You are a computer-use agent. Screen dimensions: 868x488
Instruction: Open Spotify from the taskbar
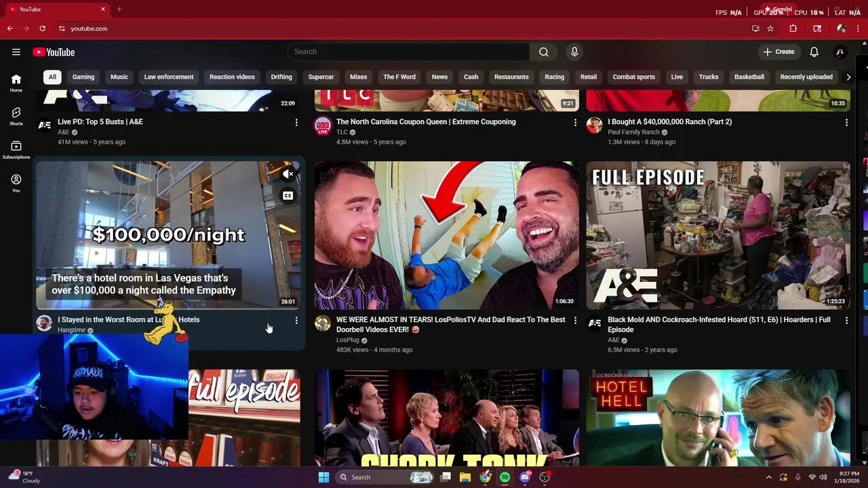coord(505,477)
